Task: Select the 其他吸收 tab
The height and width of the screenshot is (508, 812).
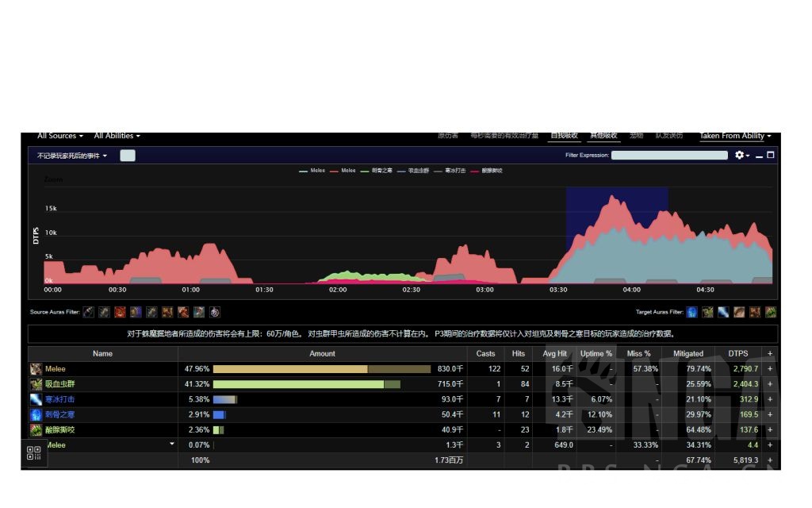Action: pyautogui.click(x=603, y=136)
